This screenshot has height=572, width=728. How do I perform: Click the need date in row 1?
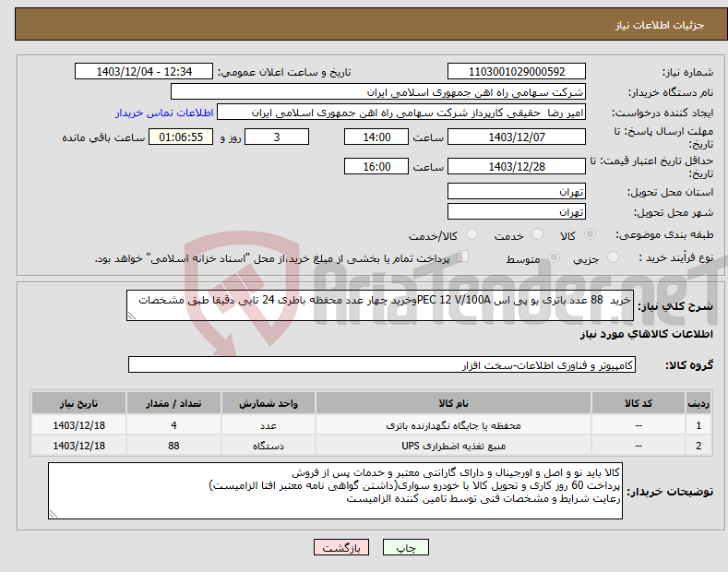[x=78, y=425]
